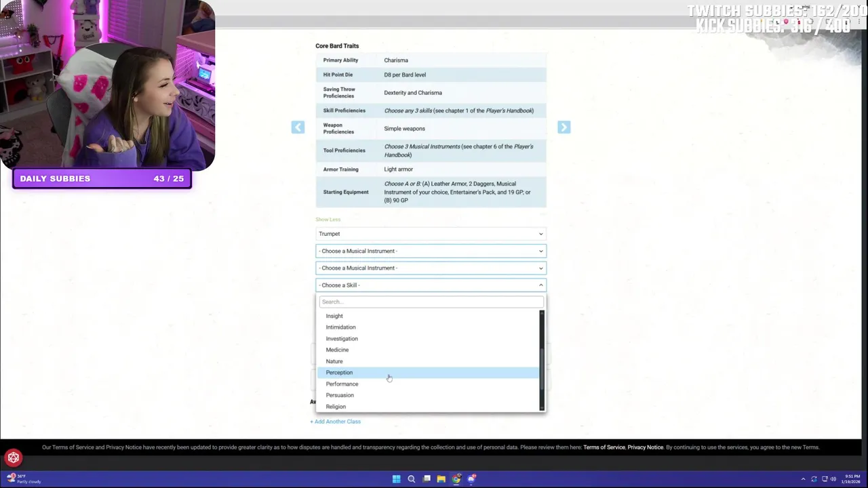The width and height of the screenshot is (868, 488).
Task: Open the weather widget showing Partly cloudy
Action: [x=24, y=479]
